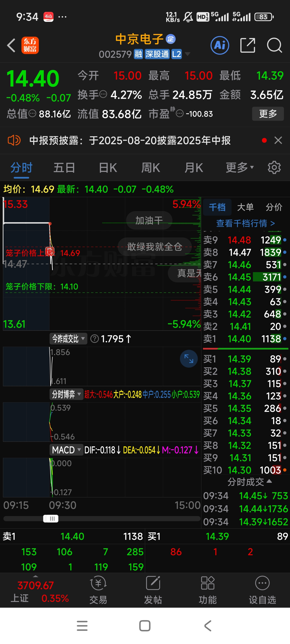Tap Android home button

tap(145, 626)
